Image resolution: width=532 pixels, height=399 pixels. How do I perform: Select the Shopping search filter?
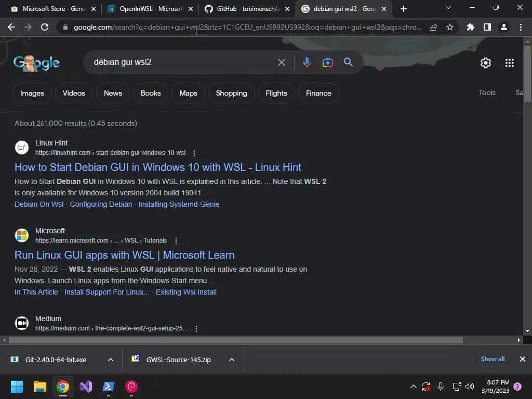(x=231, y=94)
